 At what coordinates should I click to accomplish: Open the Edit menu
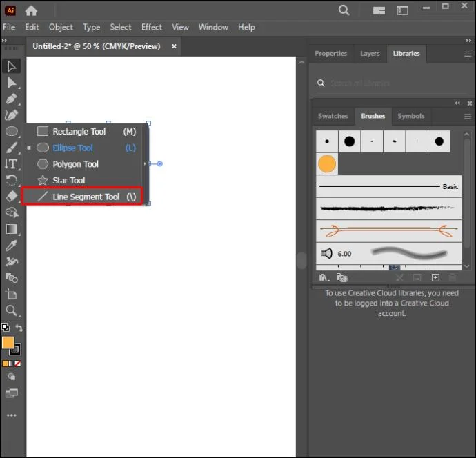tap(32, 27)
